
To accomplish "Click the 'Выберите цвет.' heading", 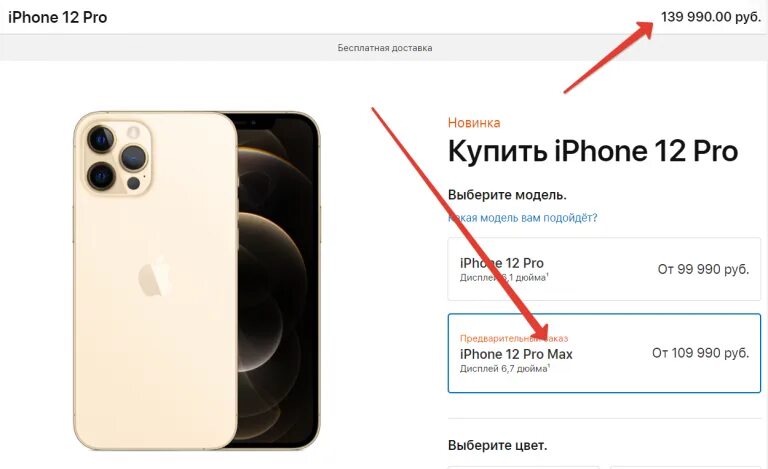I will click(498, 446).
